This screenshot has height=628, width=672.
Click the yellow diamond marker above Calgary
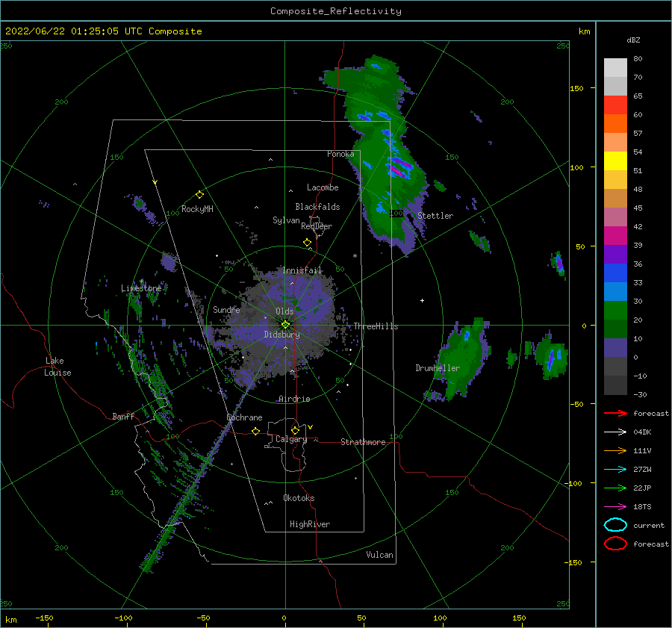click(x=295, y=430)
